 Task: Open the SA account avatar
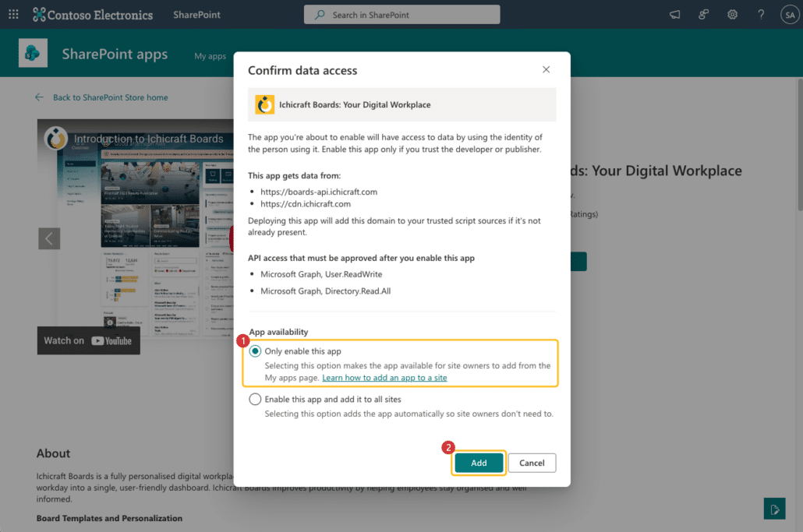pos(789,15)
